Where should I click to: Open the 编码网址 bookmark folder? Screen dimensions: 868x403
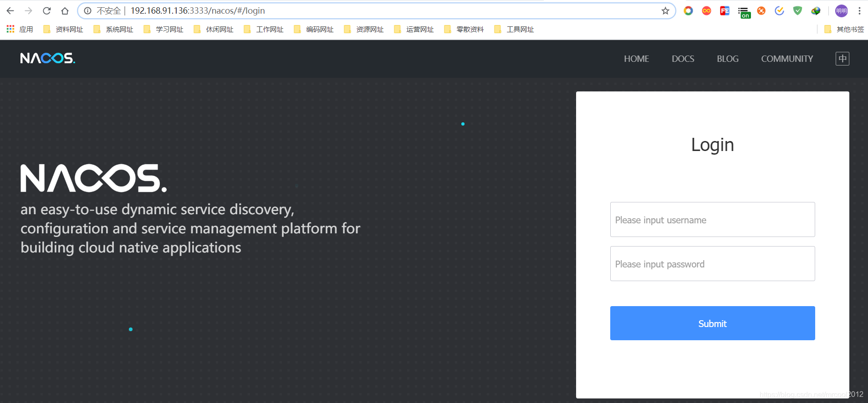coord(313,29)
